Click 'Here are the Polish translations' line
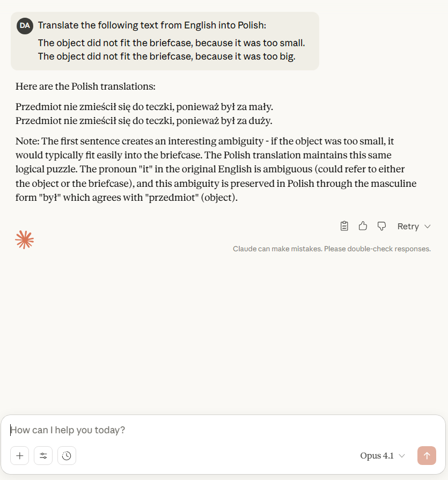The width and height of the screenshot is (448, 480). click(x=85, y=86)
